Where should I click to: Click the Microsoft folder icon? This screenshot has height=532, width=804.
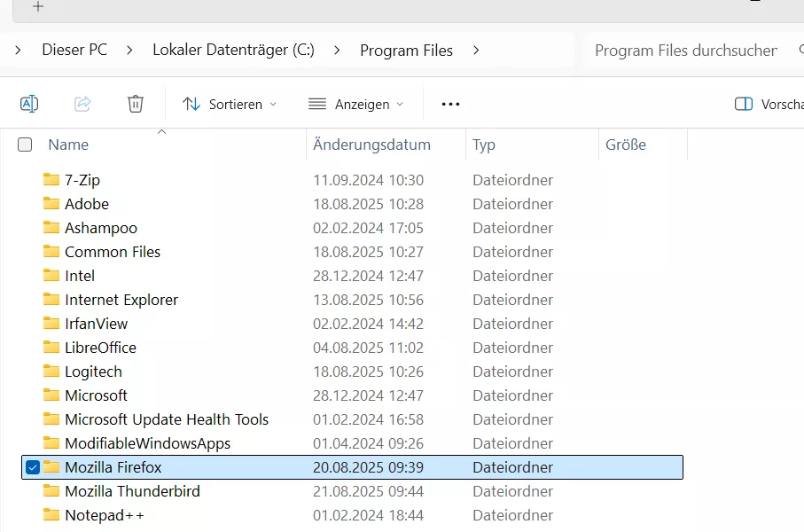coord(51,395)
